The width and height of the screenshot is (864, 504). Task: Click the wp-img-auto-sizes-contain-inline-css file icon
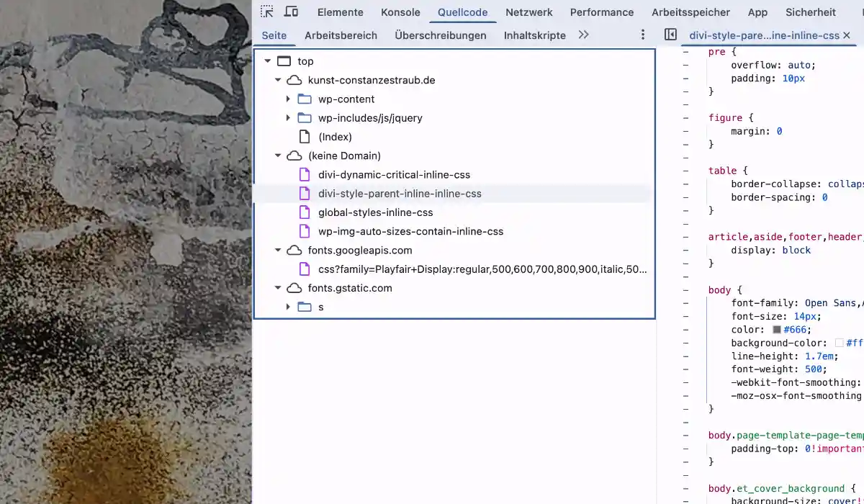pyautogui.click(x=305, y=231)
